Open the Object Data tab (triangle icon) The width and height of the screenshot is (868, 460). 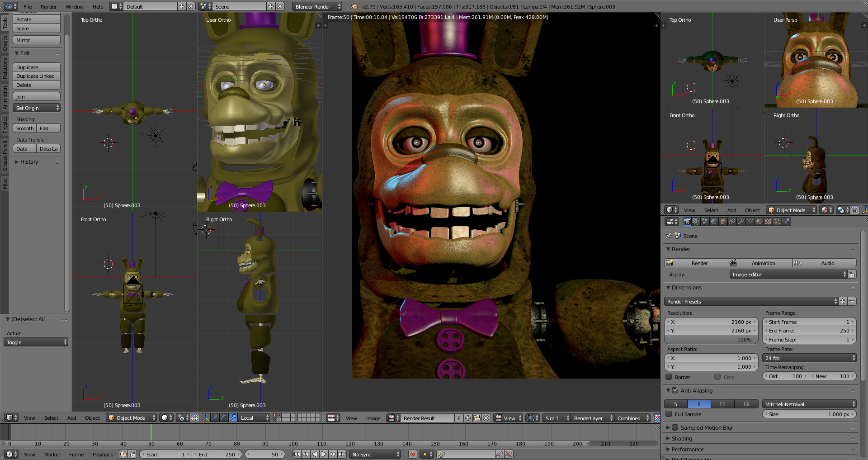750,222
